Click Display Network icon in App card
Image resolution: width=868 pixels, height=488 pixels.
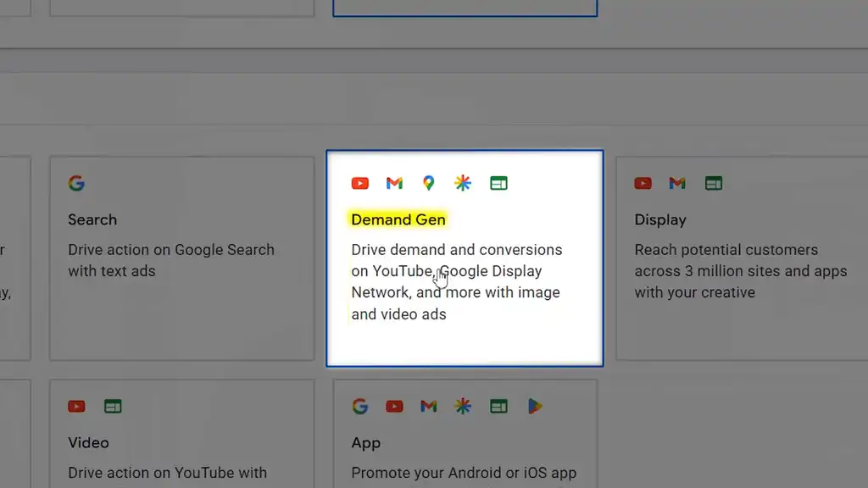coord(498,407)
